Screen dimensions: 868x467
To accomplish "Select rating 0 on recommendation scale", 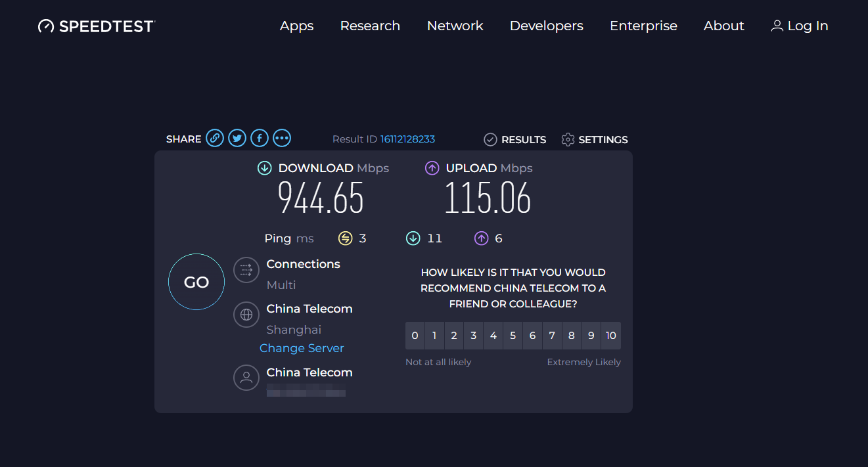I will (x=415, y=336).
